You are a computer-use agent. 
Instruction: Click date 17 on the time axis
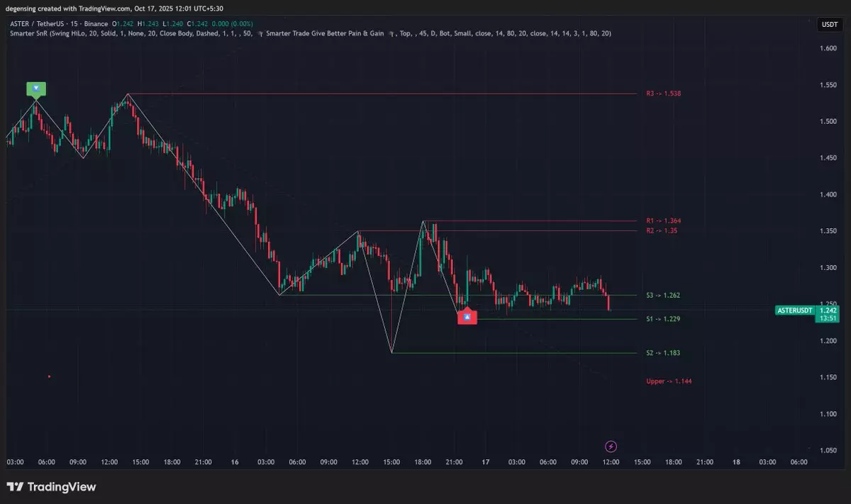click(486, 462)
